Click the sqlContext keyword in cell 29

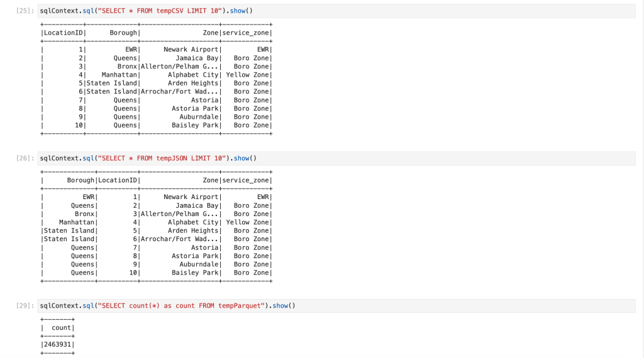(59, 306)
